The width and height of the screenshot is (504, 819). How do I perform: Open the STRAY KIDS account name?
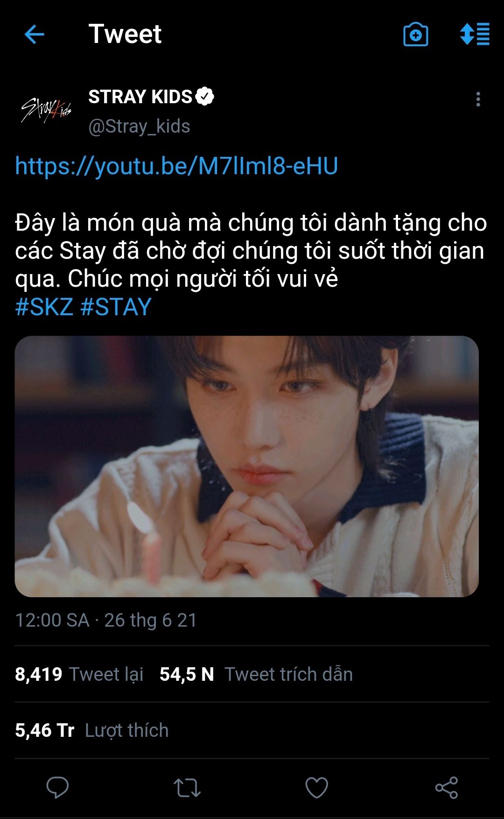[140, 97]
